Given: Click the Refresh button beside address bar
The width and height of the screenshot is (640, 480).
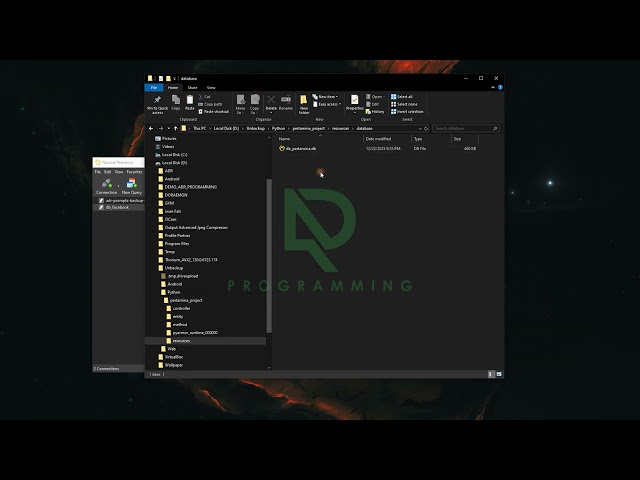Looking at the screenshot, I should [426, 129].
